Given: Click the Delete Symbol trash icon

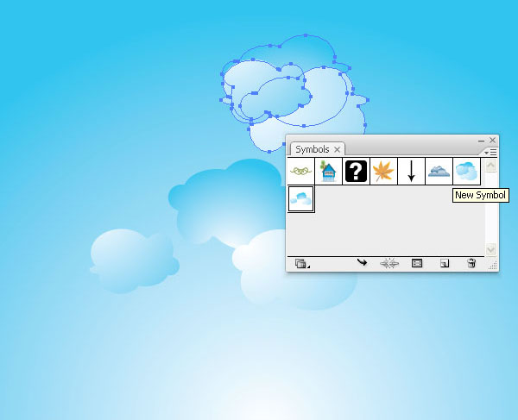Looking at the screenshot, I should (471, 263).
